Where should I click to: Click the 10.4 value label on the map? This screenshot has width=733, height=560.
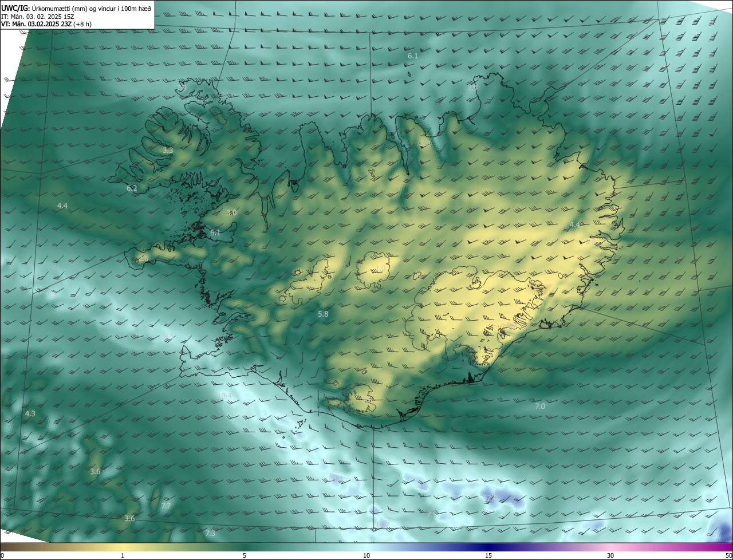click(x=224, y=396)
